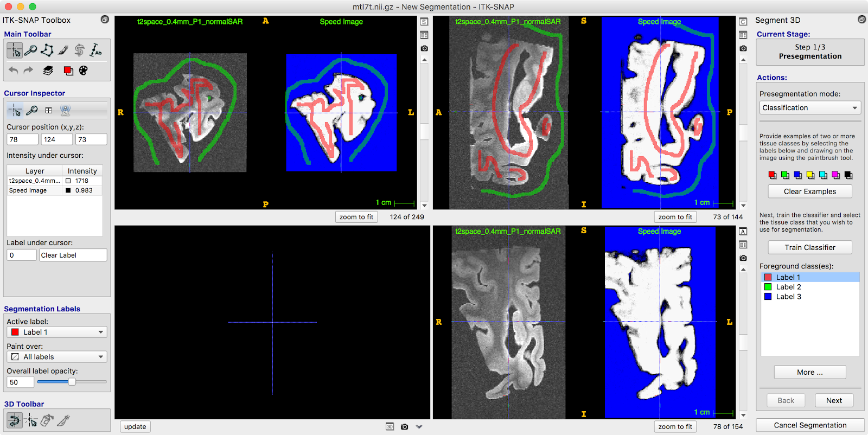Take screenshot of sagittal view with camera icon
Image resolution: width=868 pixels, height=435 pixels.
point(743,48)
